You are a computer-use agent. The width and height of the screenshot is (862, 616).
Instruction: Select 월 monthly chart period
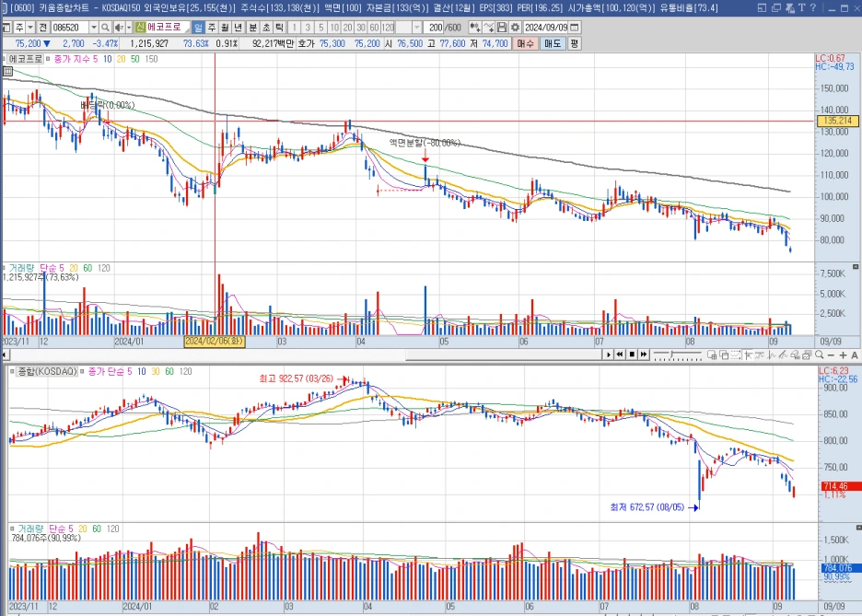click(225, 27)
